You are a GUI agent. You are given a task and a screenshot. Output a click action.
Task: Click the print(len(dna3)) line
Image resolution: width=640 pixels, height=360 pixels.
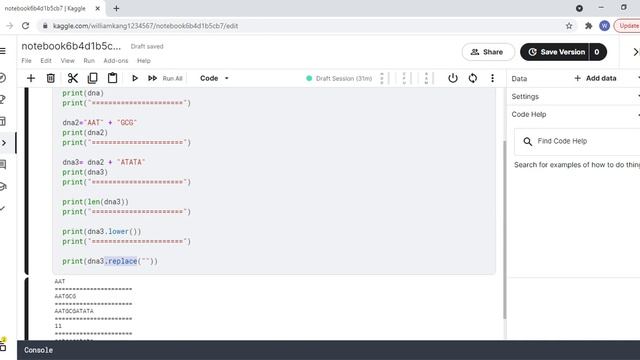(x=96, y=202)
